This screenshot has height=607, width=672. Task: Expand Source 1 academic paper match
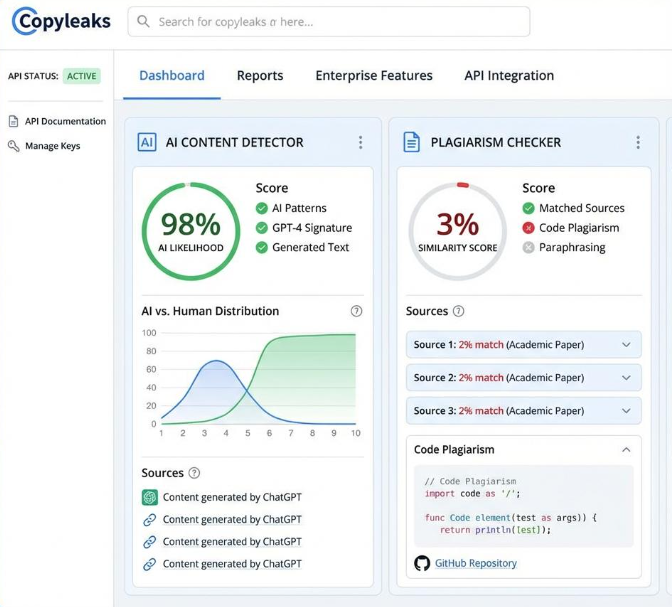[x=524, y=345]
